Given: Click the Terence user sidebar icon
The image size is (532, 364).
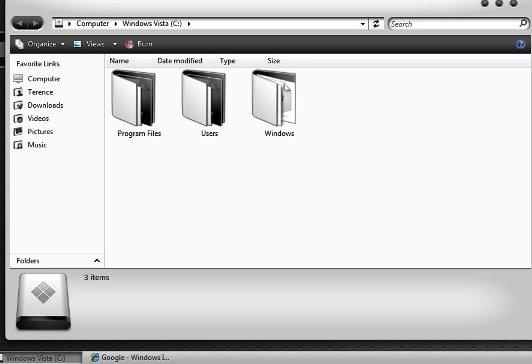Looking at the screenshot, I should point(18,92).
